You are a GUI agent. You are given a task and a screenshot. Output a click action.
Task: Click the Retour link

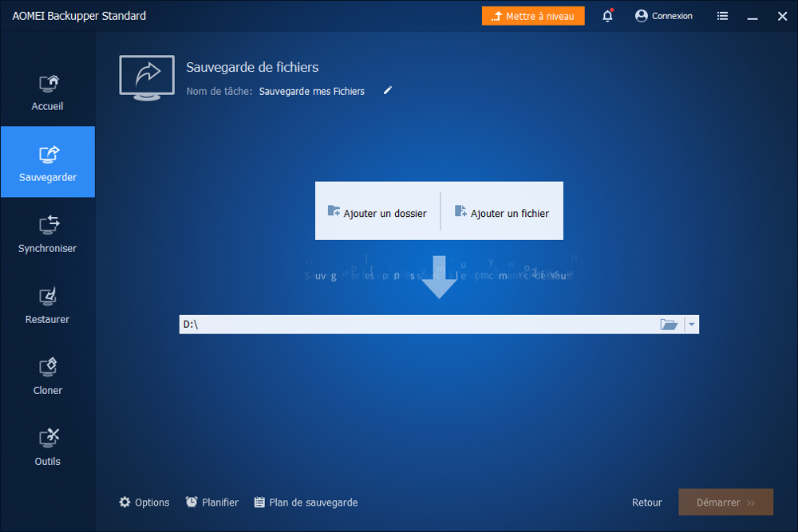[646, 502]
